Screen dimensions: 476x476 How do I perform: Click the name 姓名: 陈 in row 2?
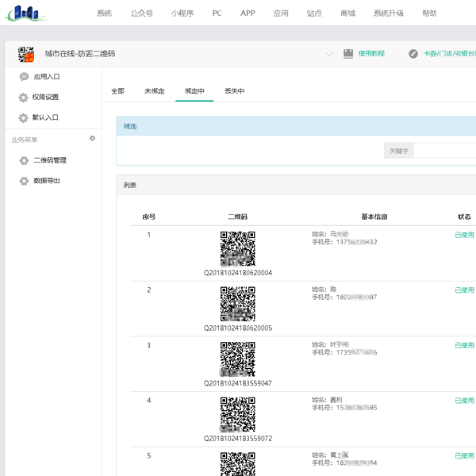point(324,290)
